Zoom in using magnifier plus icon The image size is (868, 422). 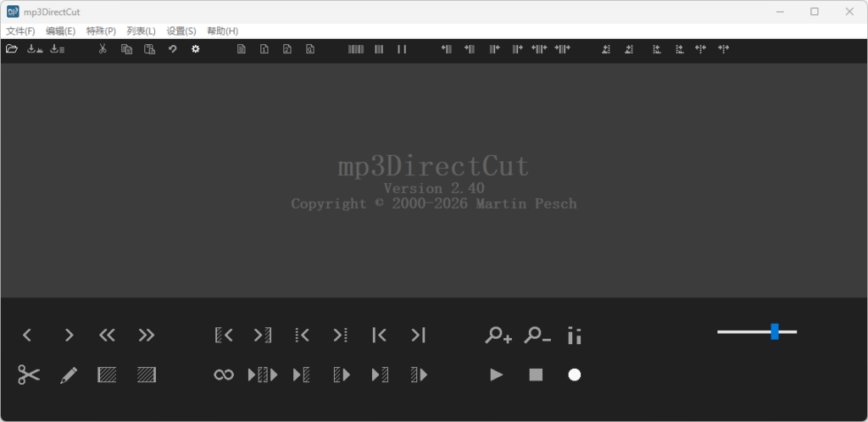click(x=498, y=336)
